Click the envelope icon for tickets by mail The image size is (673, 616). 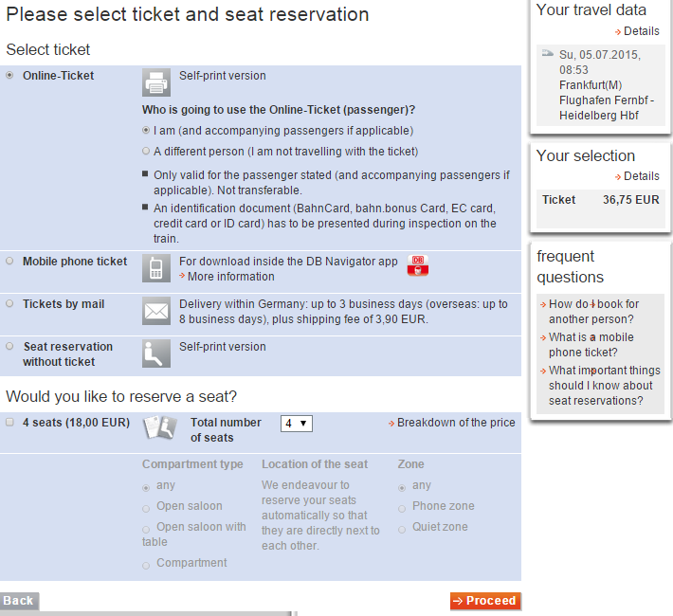[x=156, y=311]
